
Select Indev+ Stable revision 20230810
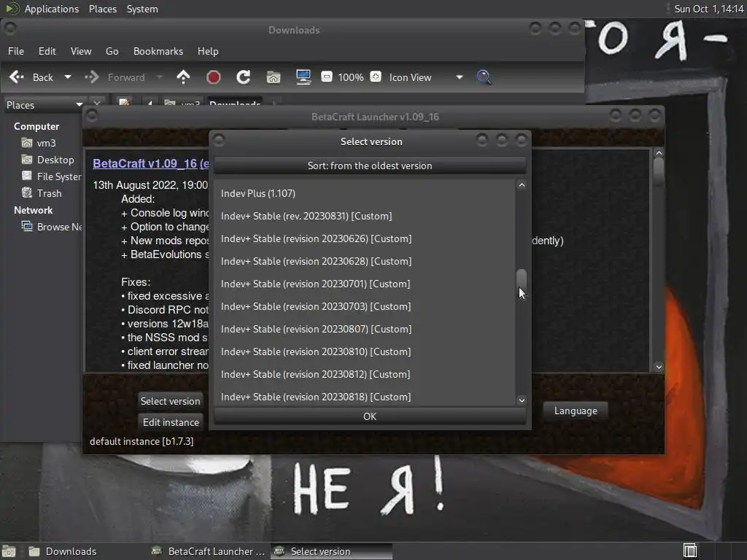365,351
